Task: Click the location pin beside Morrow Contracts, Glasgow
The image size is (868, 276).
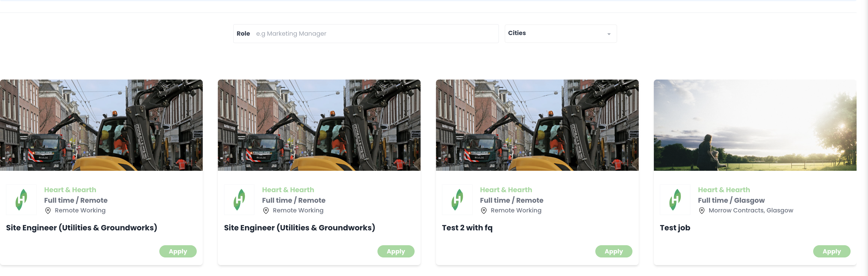Action: [702, 211]
